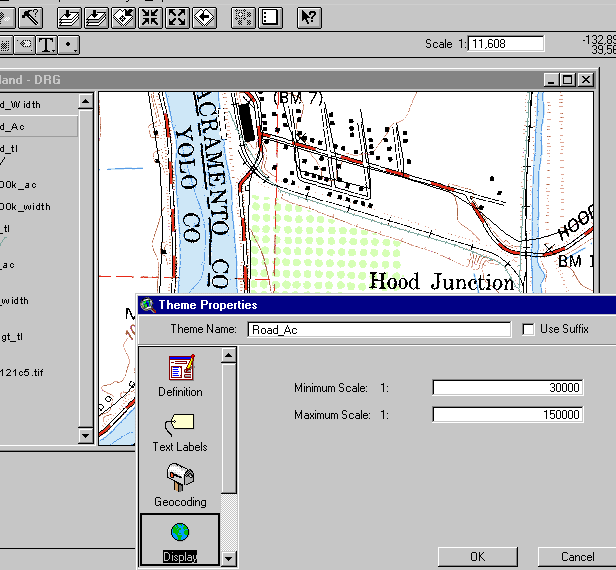Enable the Use Suffix checkbox
616x570 pixels.
pyautogui.click(x=528, y=329)
